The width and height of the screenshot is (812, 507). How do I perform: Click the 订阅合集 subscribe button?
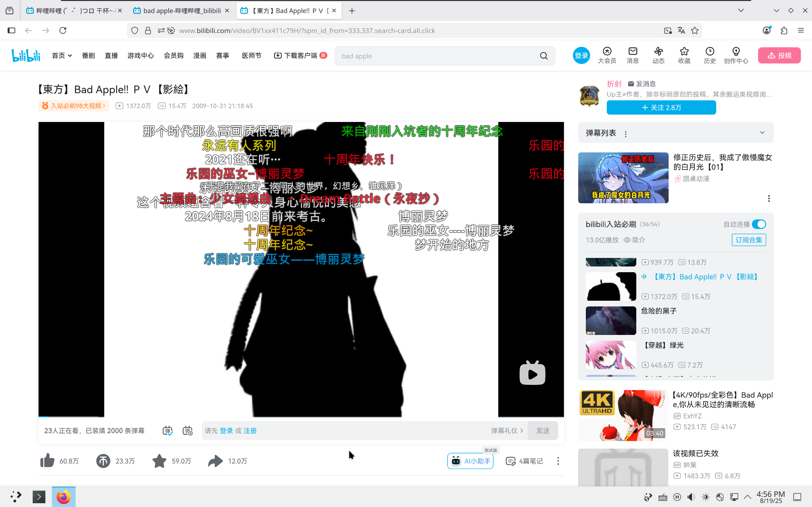(x=749, y=240)
